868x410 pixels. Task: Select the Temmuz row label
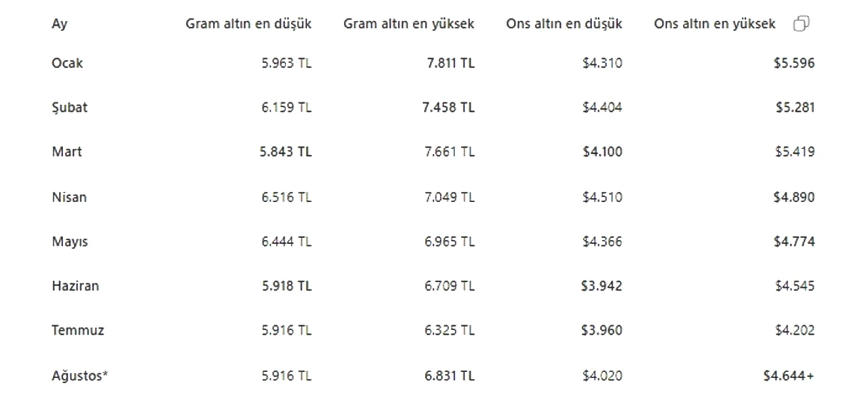click(x=78, y=331)
